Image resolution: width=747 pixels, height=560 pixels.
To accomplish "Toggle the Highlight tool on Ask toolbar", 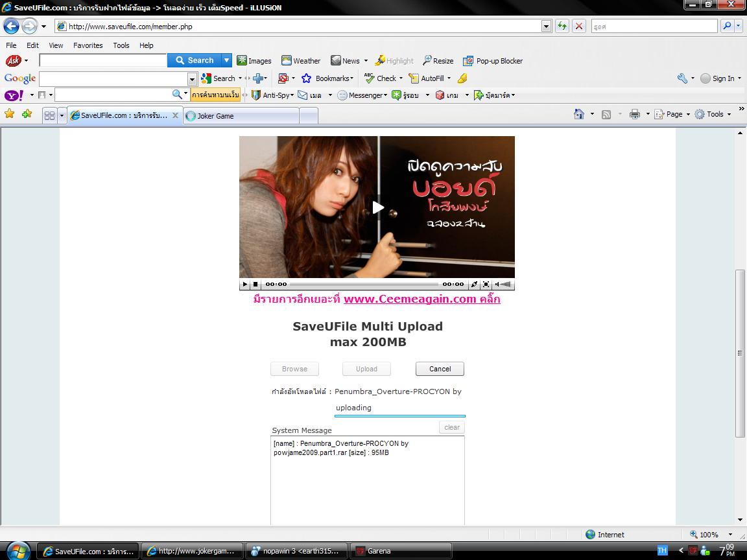I will pos(394,60).
